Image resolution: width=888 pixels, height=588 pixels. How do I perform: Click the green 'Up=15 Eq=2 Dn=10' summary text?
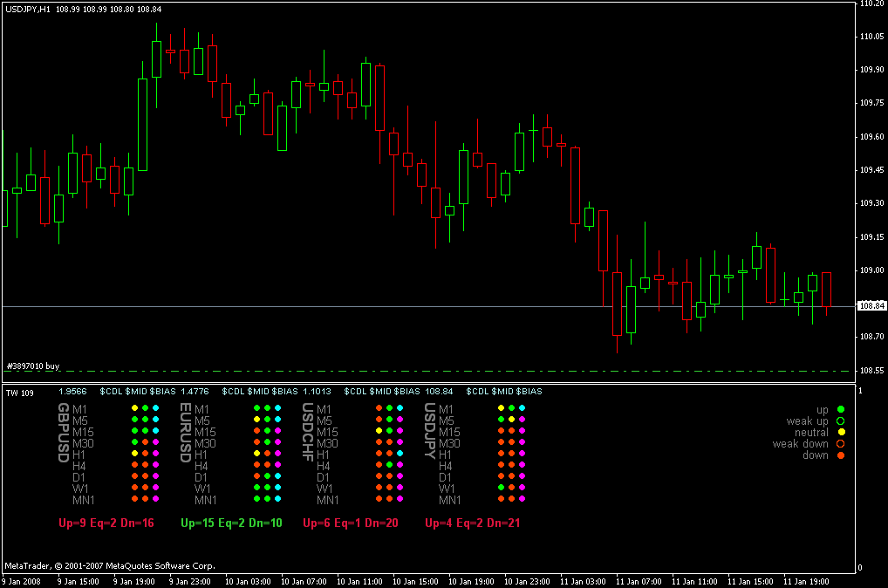tap(231, 523)
